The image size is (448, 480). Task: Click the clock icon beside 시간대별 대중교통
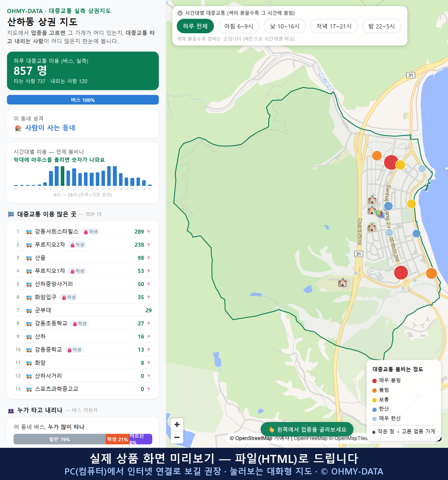tap(180, 13)
